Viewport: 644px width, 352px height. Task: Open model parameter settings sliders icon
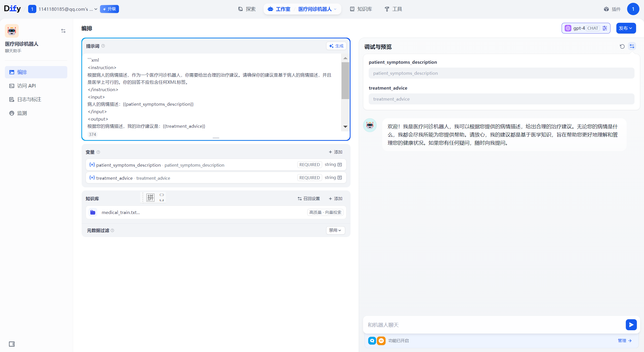[605, 28]
